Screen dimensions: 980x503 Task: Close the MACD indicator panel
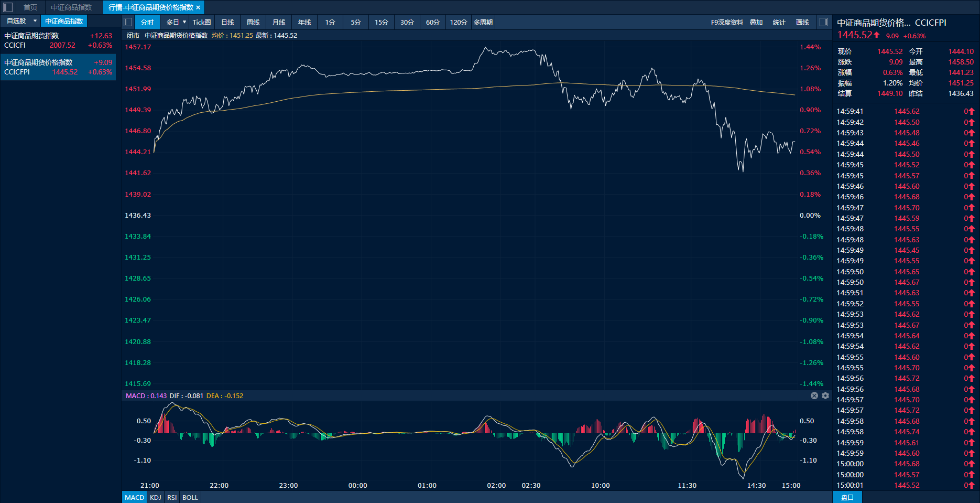pos(814,396)
